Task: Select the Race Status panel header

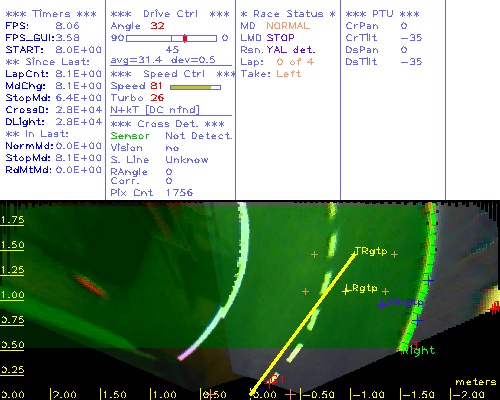Action: tap(288, 14)
